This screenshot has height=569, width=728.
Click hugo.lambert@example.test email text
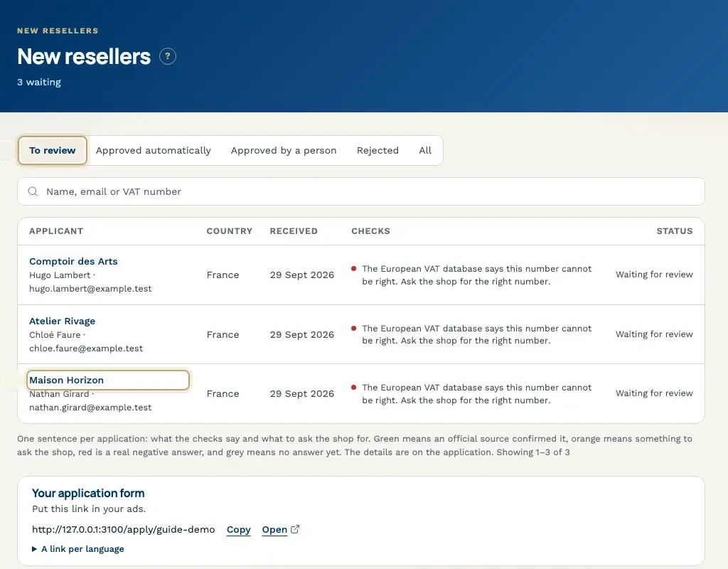click(x=90, y=289)
